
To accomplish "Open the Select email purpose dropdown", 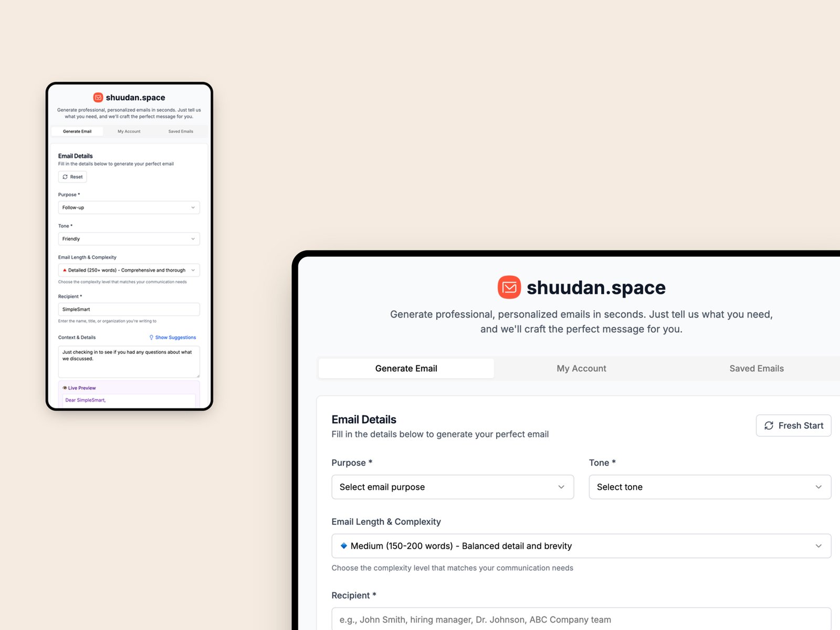I will click(x=452, y=487).
